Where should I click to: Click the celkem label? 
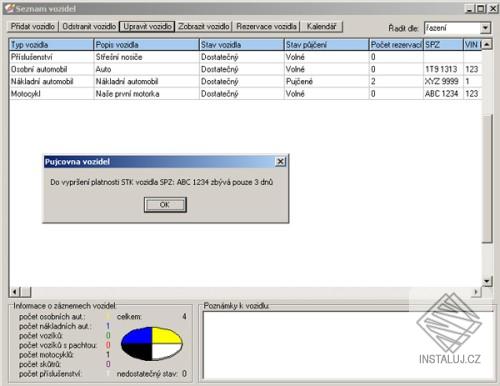point(129,316)
